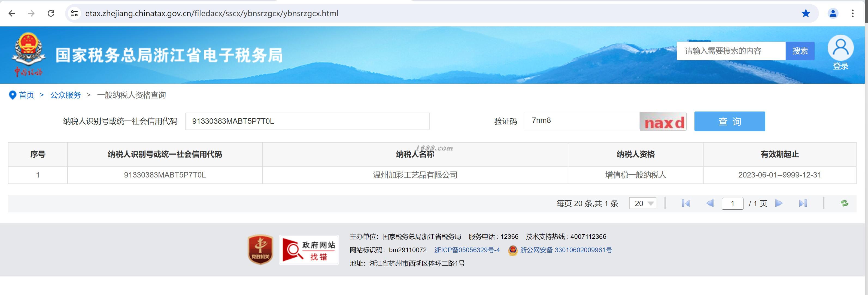
Task: Click the site title 国家税务总局浙江省电子税务局
Action: tap(169, 55)
